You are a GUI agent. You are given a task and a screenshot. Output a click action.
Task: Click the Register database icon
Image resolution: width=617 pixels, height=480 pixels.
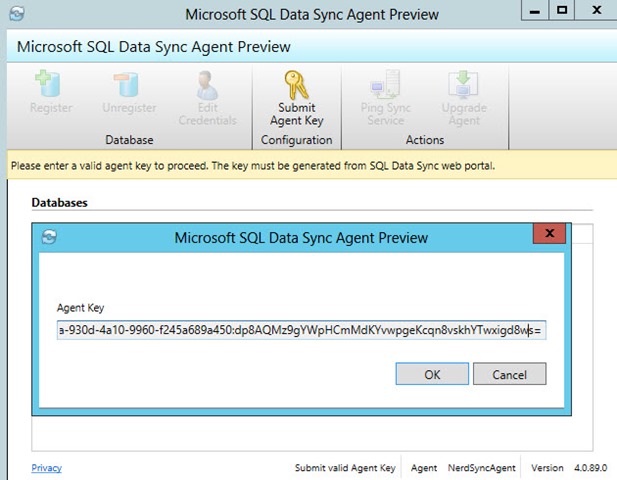pyautogui.click(x=48, y=83)
